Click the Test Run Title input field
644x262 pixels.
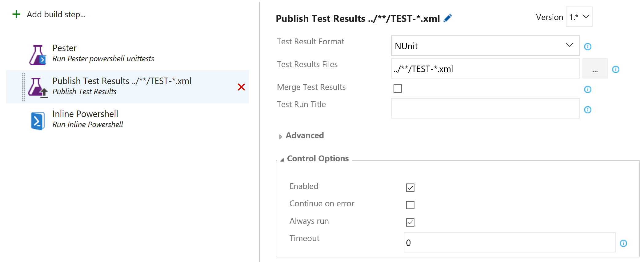485,109
